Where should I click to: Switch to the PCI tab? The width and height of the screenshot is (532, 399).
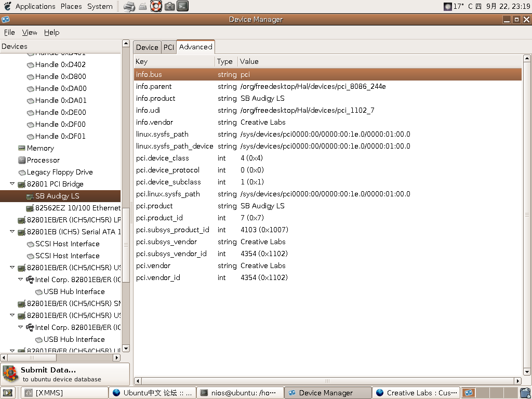(x=169, y=47)
